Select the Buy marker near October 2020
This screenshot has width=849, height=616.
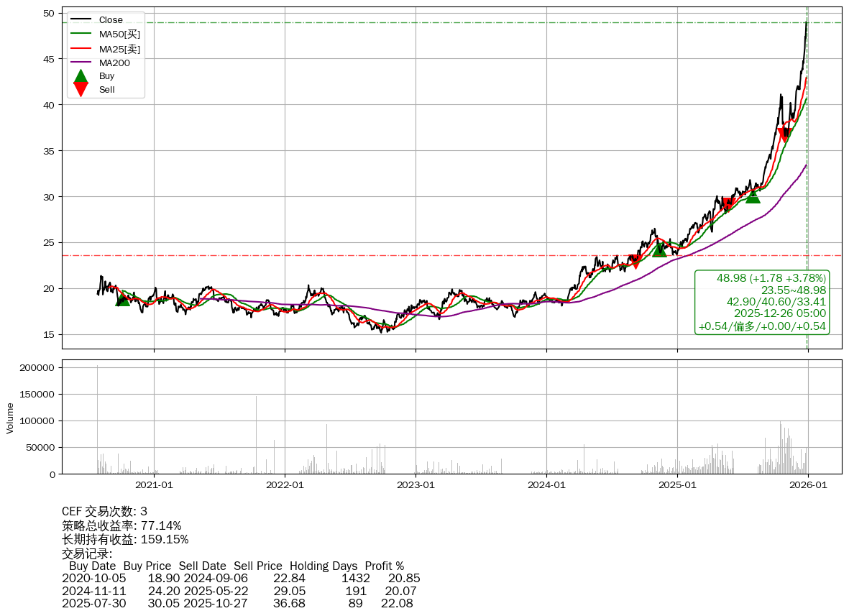coord(123,299)
